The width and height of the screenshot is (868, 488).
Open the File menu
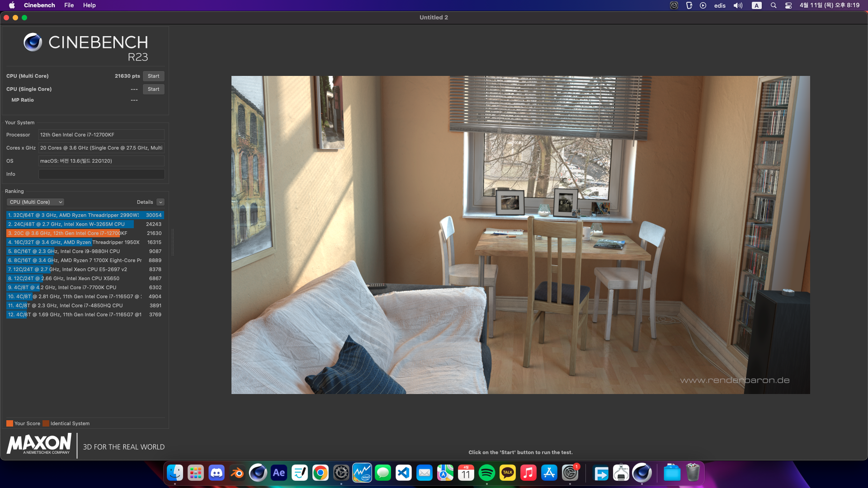69,5
